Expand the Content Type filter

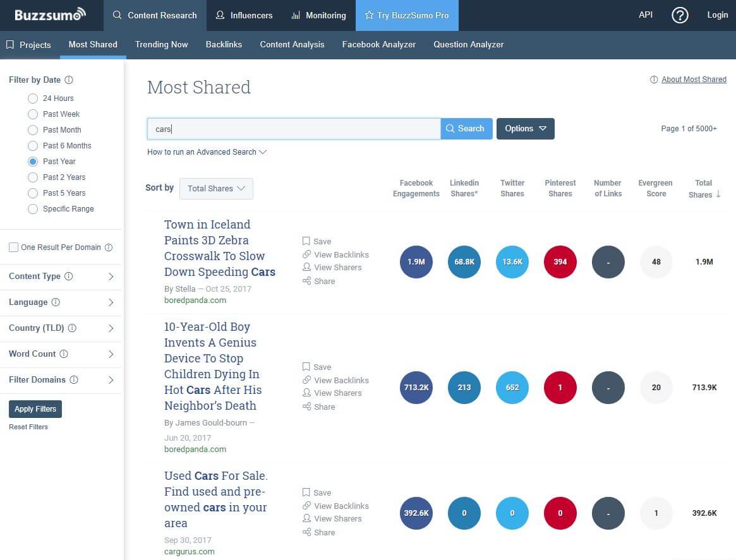pos(61,277)
